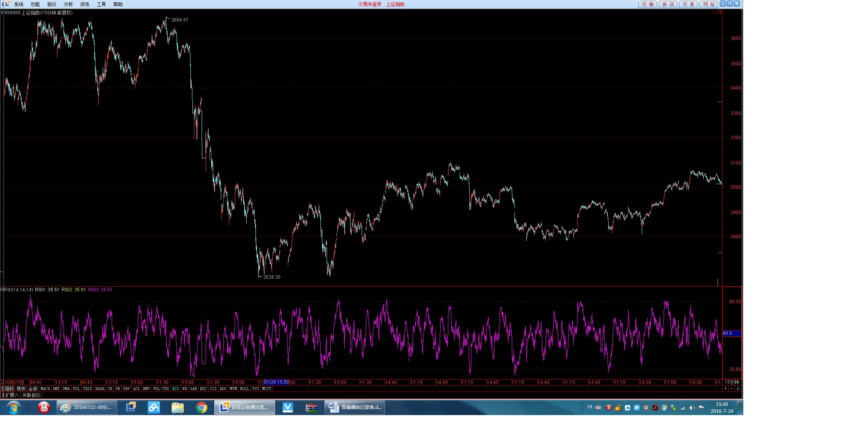Open the WinRAR taskbar icon
The width and height of the screenshot is (868, 437).
[x=312, y=407]
